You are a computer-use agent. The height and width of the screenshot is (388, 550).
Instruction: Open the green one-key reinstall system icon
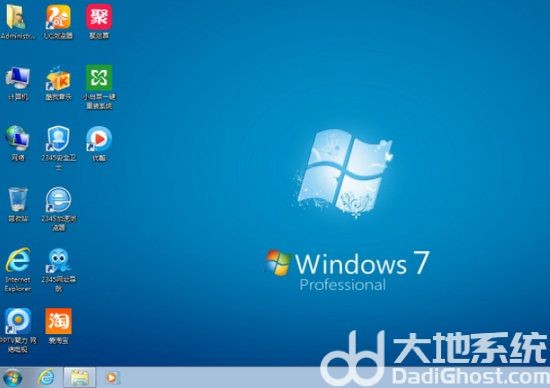99,78
